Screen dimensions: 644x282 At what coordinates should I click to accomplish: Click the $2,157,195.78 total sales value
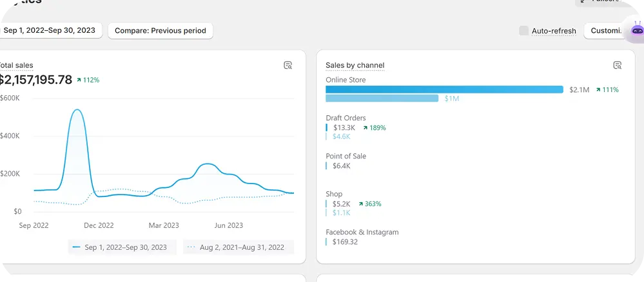[35, 80]
